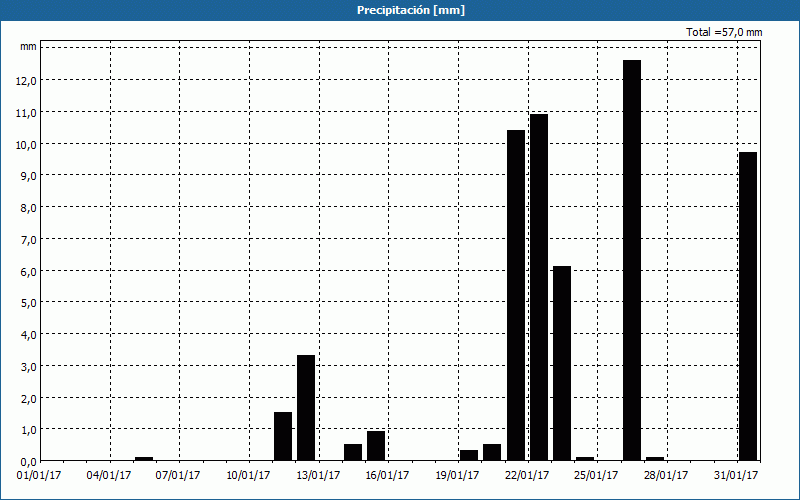Select the x-axis label 25/01/17
Image resolution: width=800 pixels, height=500 pixels.
[x=596, y=475]
